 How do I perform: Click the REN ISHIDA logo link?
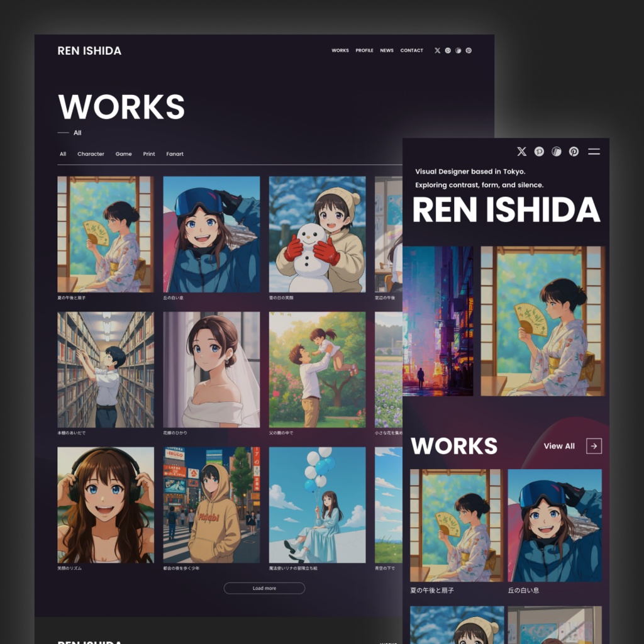pos(89,51)
